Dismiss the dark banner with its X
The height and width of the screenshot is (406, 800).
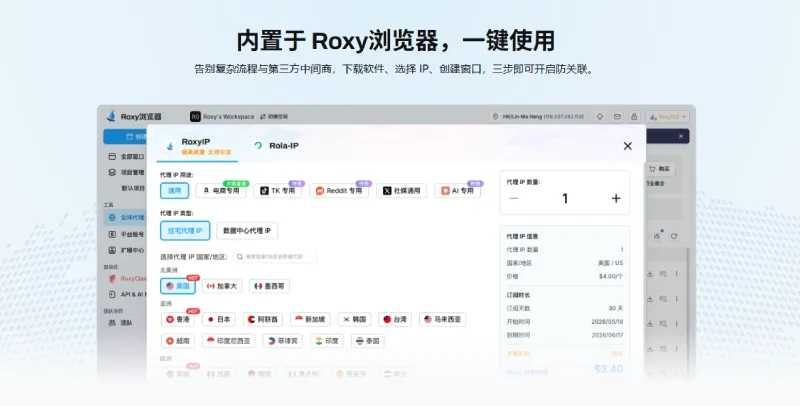tap(681, 136)
